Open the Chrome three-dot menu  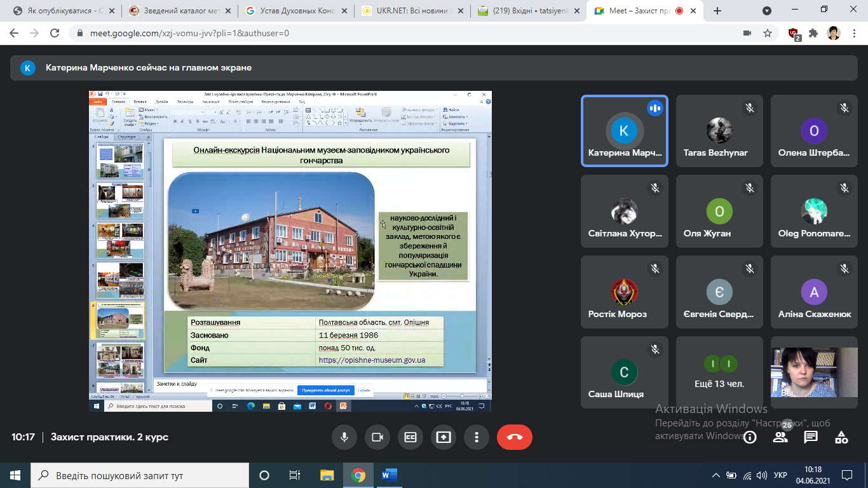coord(854,33)
